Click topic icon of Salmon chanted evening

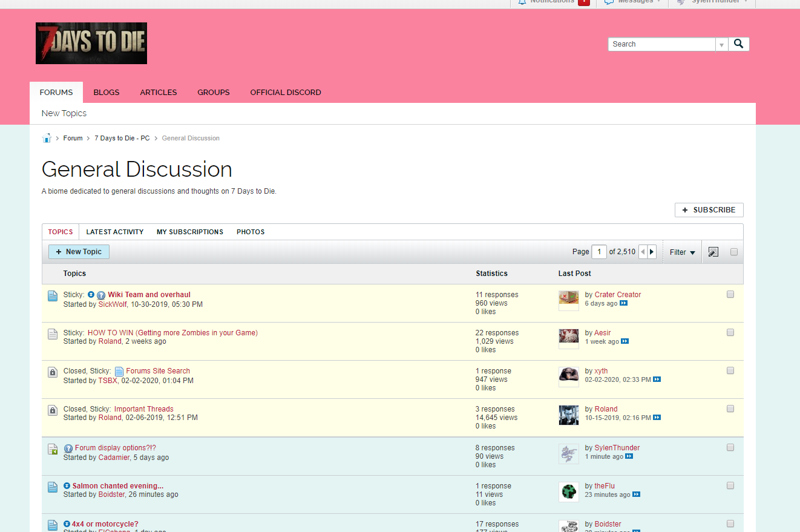click(53, 487)
